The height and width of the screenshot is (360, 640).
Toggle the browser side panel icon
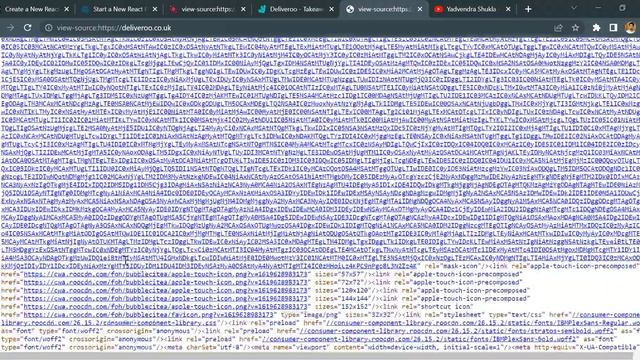pyautogui.click(x=613, y=28)
